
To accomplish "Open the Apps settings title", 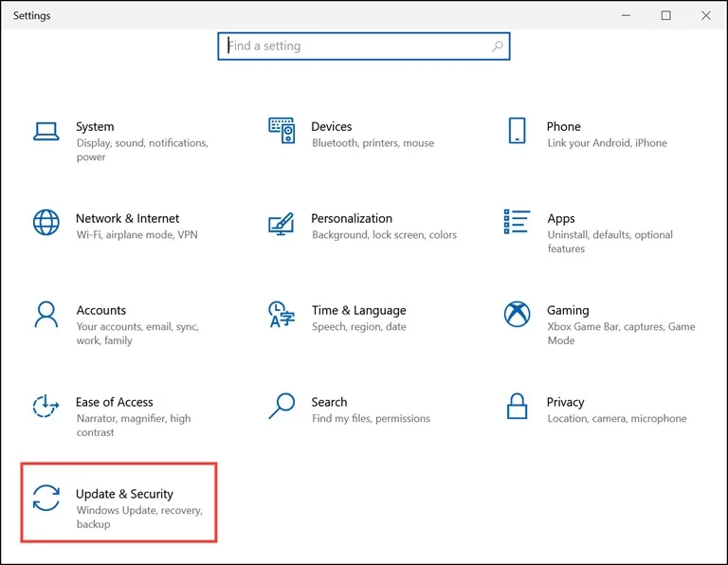I will pos(561,219).
